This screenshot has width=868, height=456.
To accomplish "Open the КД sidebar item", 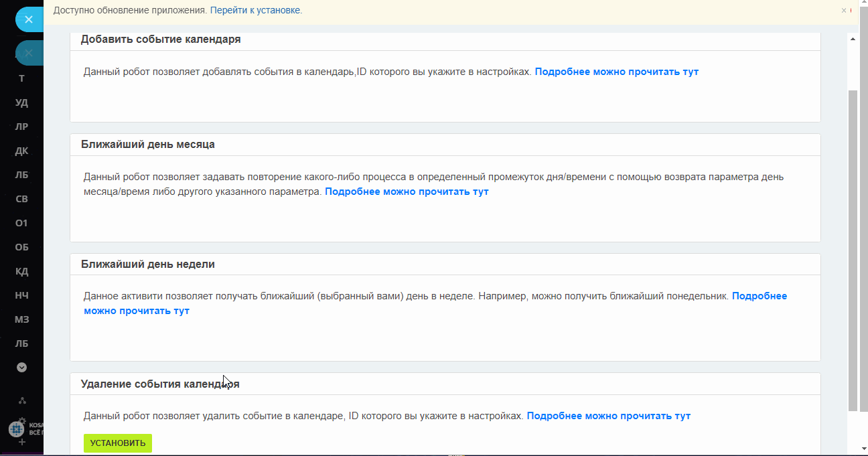I will [x=21, y=271].
